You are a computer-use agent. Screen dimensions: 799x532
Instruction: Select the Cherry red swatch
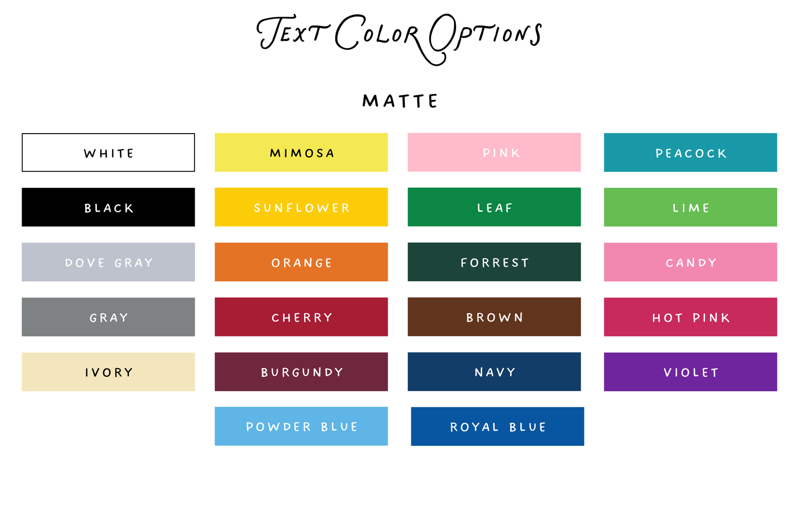[x=301, y=317]
